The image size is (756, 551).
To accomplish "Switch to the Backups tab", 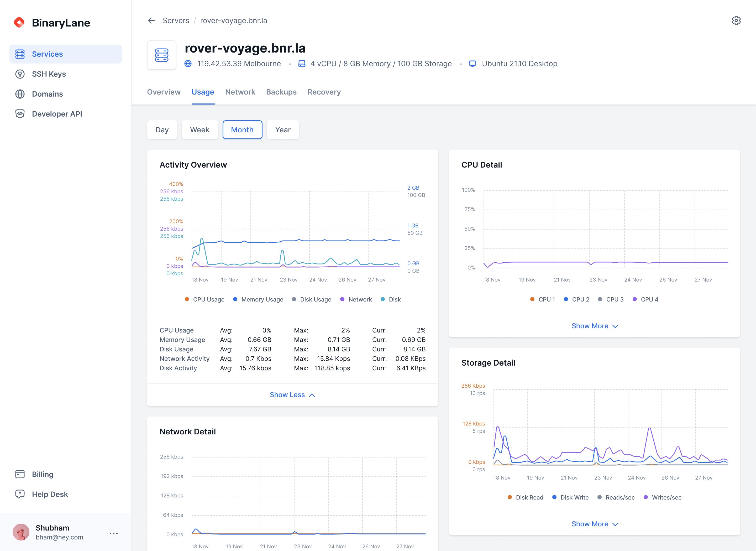I will [281, 92].
